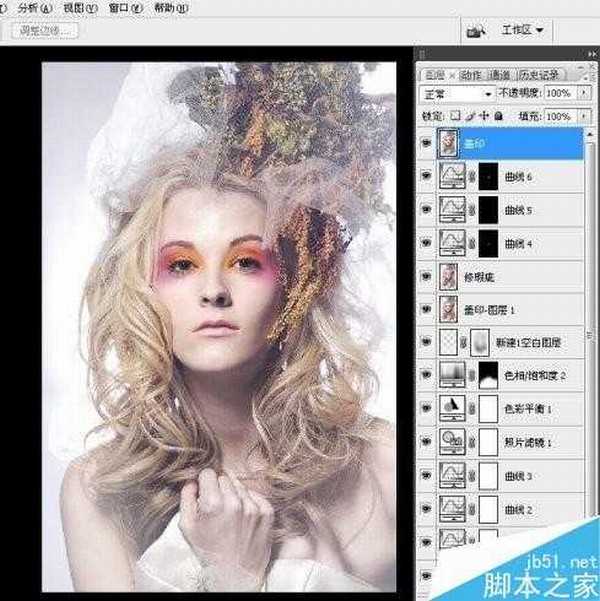The height and width of the screenshot is (601, 600).
Task: Click lock position move icon
Action: [x=483, y=118]
